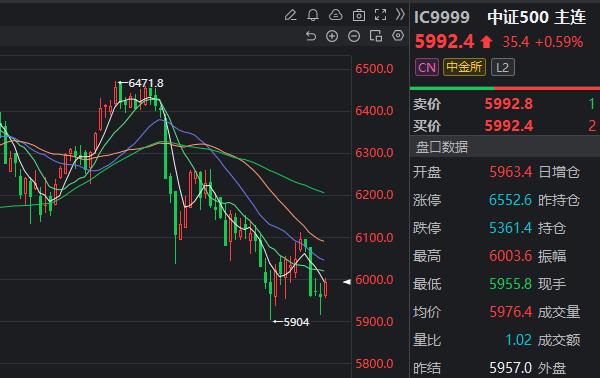The image size is (600, 378).
Task: Click the L2 level badge
Action: (x=502, y=68)
